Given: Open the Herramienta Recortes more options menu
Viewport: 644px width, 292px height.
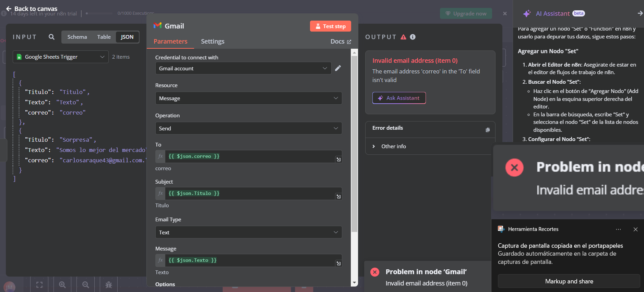Looking at the screenshot, I should click(x=618, y=229).
